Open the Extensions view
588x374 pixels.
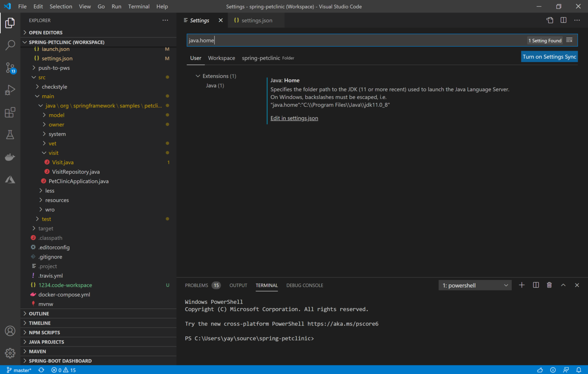tap(10, 112)
